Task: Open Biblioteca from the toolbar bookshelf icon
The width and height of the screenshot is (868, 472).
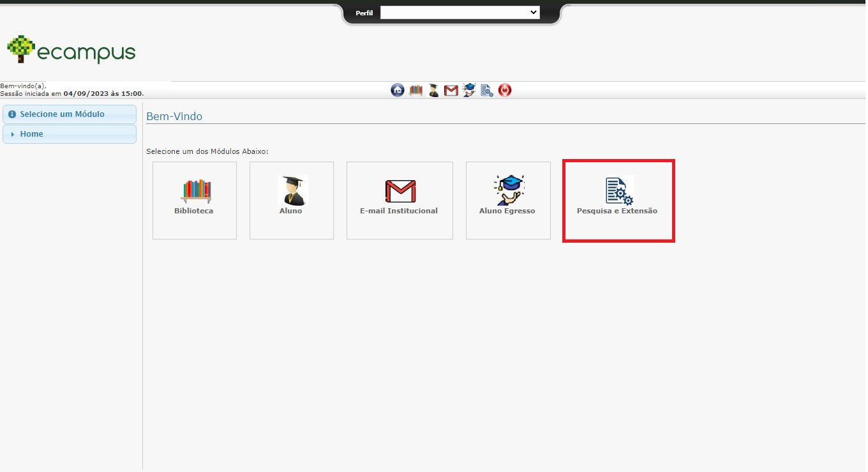Action: tap(415, 91)
